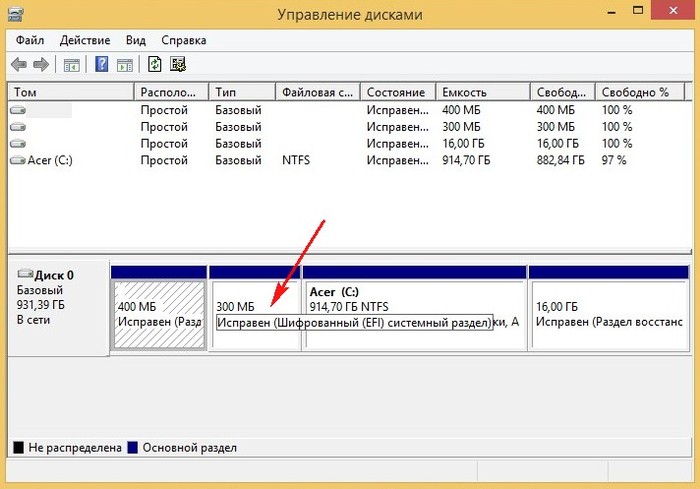The height and width of the screenshot is (489, 700).
Task: Click Простой in the Acer (C:) row
Action: click(164, 160)
